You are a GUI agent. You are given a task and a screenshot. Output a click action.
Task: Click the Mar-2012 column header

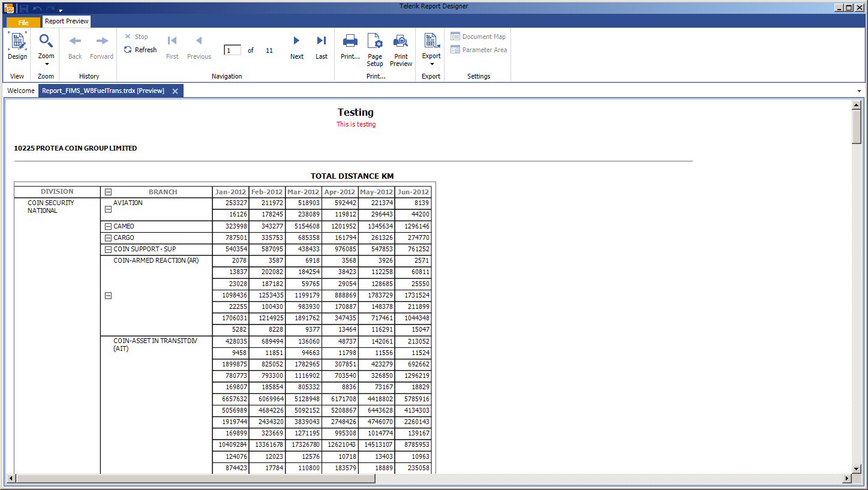[x=304, y=192]
